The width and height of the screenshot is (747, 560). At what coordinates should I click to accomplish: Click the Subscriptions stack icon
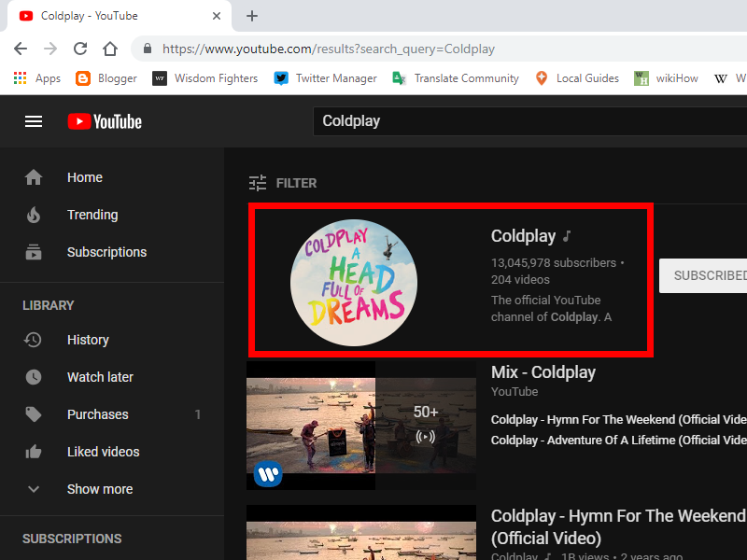[34, 252]
